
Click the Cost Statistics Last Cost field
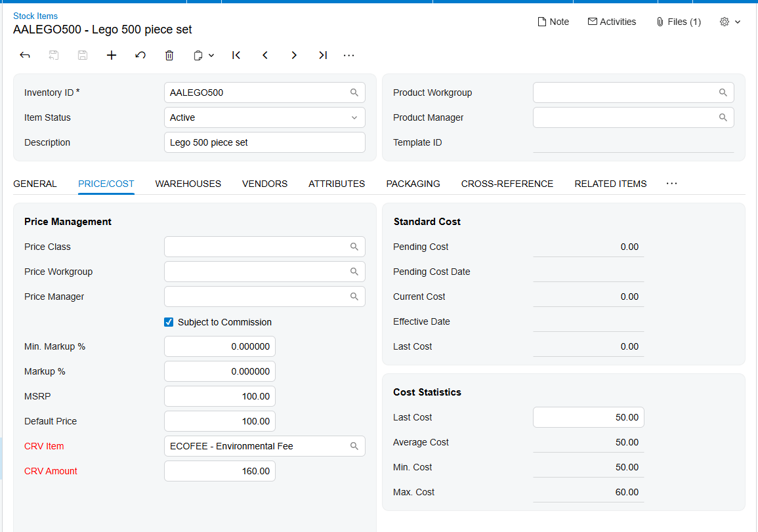588,417
